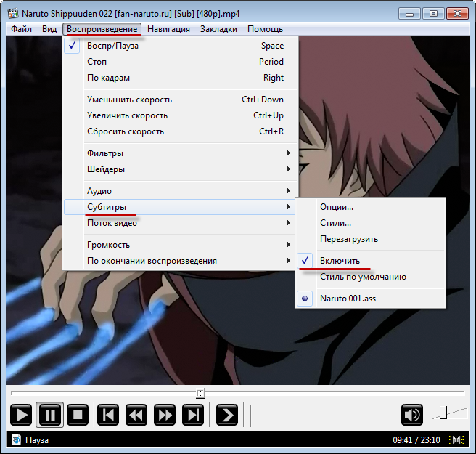Close the Воспроизведение menu

[102, 29]
